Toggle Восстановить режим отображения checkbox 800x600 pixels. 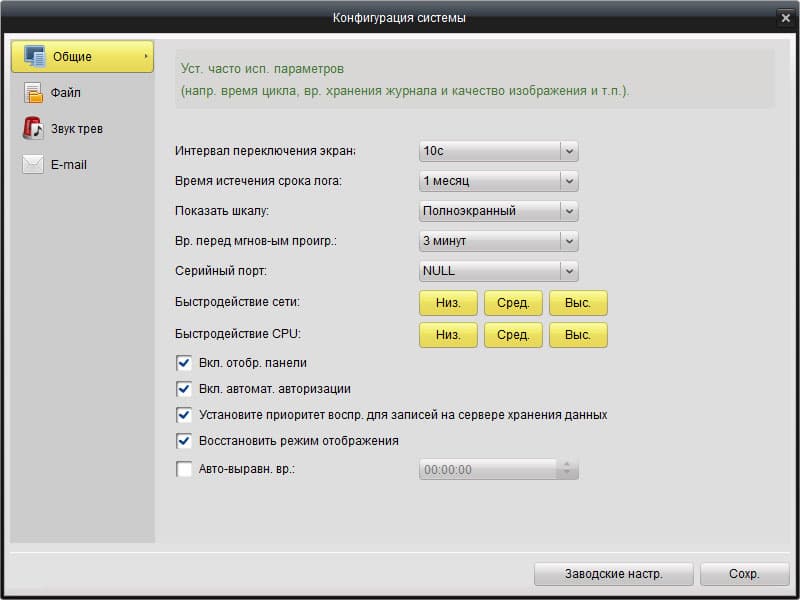(x=184, y=441)
